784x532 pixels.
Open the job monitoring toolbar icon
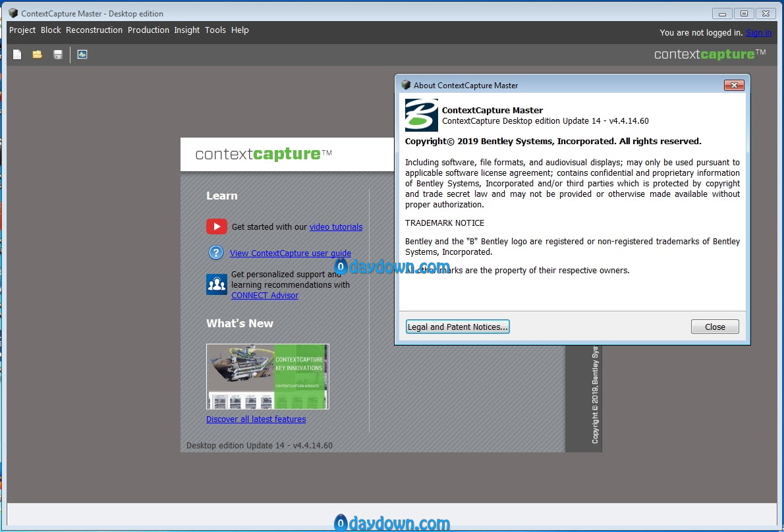pyautogui.click(x=82, y=55)
